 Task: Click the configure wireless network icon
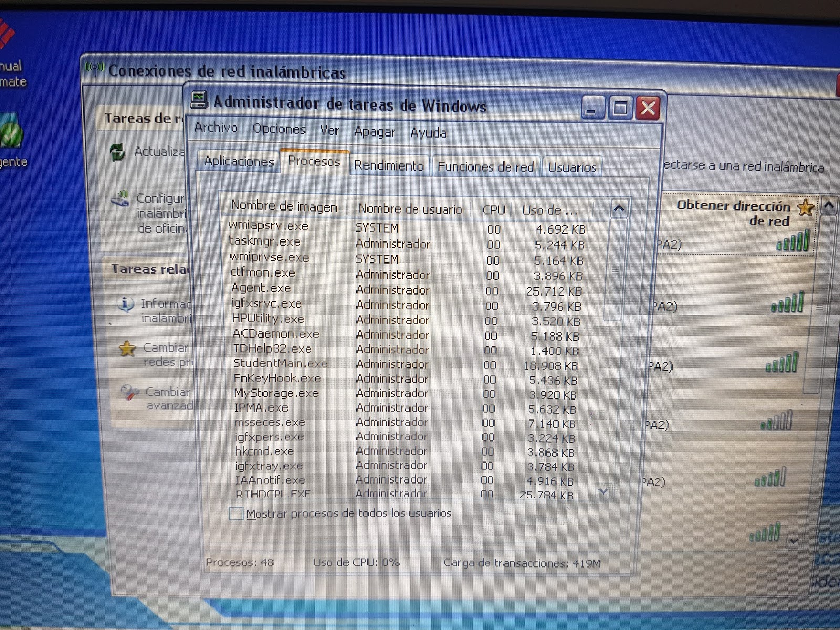120,198
